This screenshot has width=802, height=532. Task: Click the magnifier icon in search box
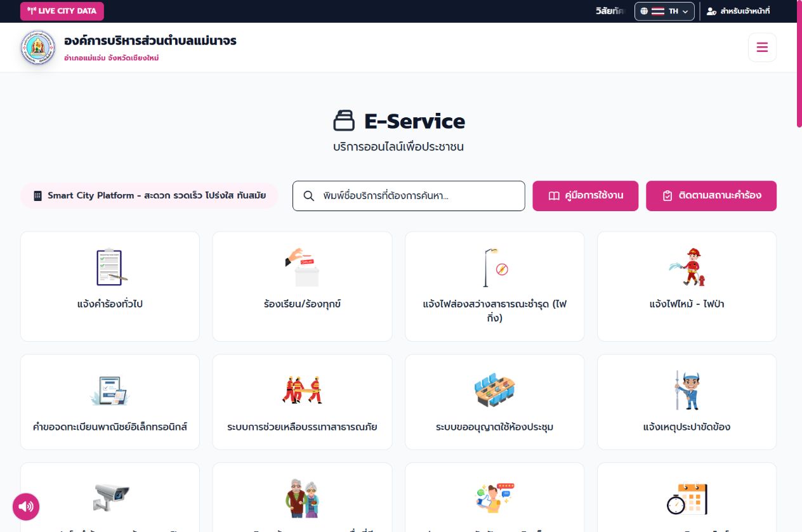[x=309, y=196]
